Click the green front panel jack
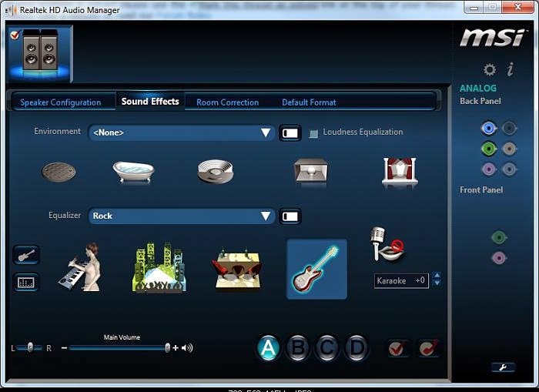The width and height of the screenshot is (539, 392). (499, 237)
